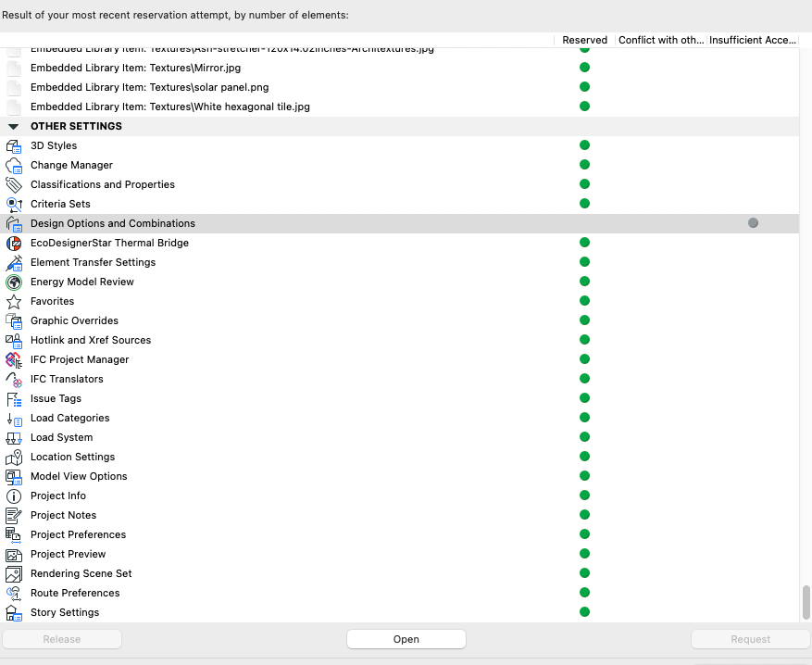Click the Graphic Overrides icon

(x=14, y=321)
